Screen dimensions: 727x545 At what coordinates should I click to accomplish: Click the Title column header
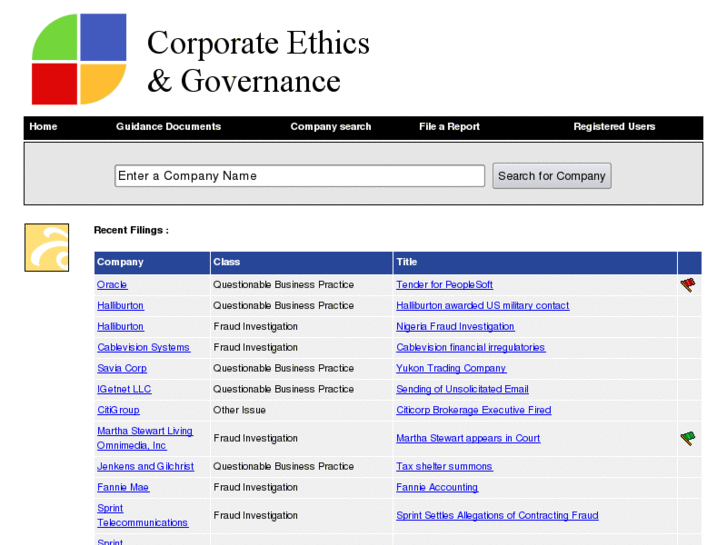[535, 262]
